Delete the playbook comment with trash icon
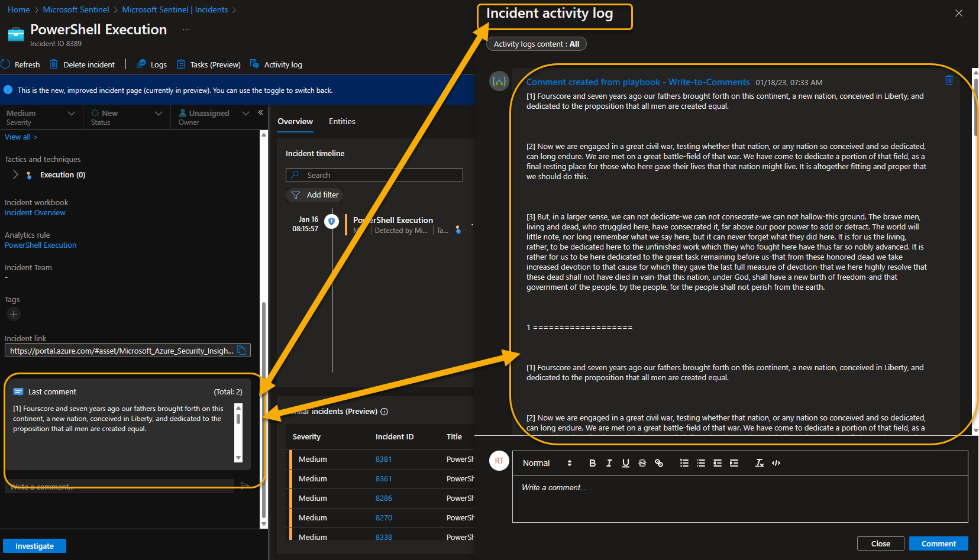 (949, 80)
